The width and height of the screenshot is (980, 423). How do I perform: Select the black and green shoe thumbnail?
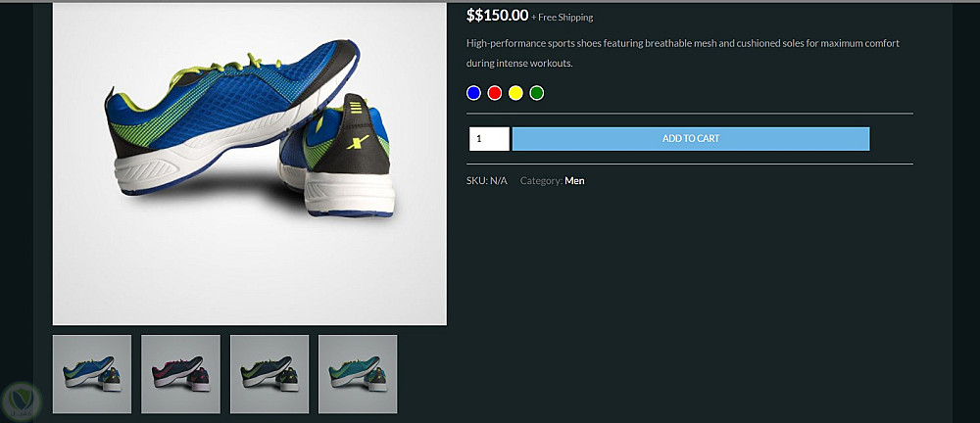pos(269,374)
